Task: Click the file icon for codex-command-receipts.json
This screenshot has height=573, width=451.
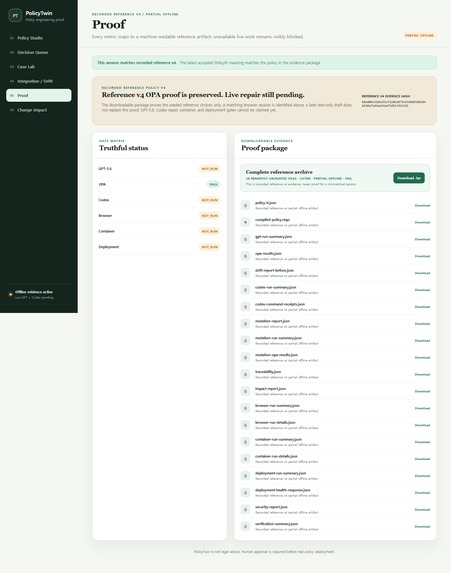Action: coord(245,307)
